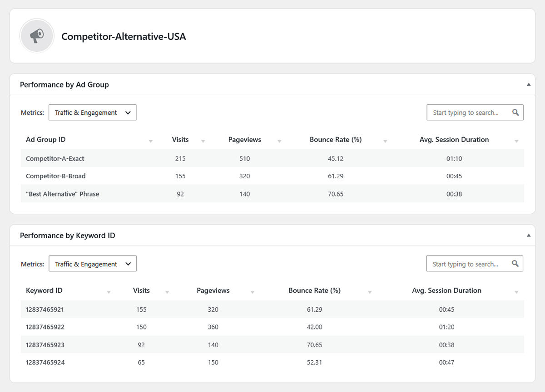The image size is (545, 392).
Task: Sort by Keyword ID column arrow
Action: pos(109,292)
